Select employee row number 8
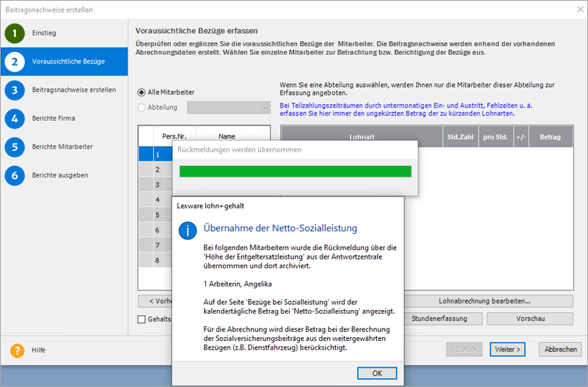 [x=156, y=259]
